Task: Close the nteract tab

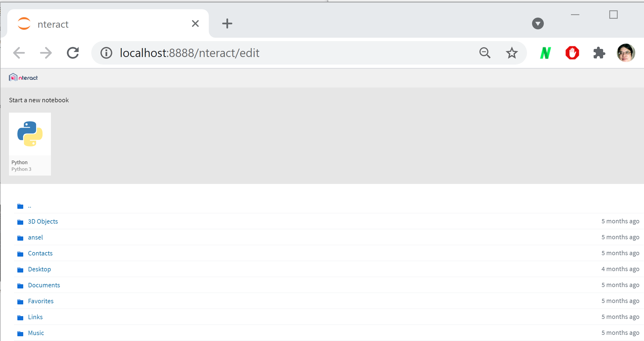Action: [x=195, y=23]
